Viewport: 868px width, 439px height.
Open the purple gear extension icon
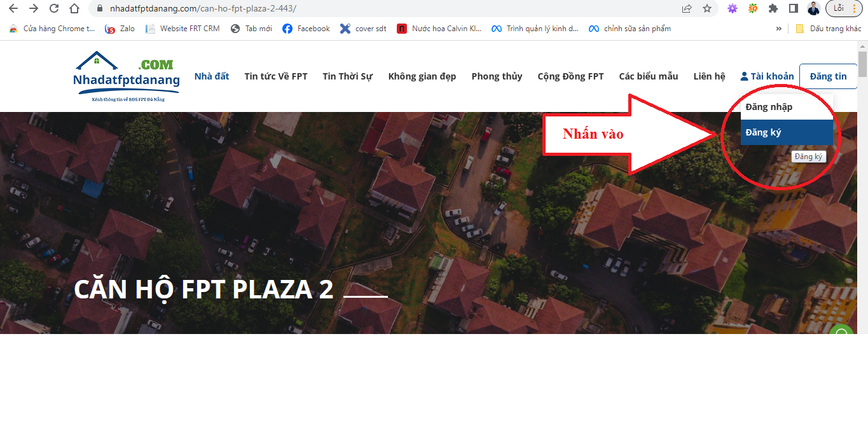[733, 9]
